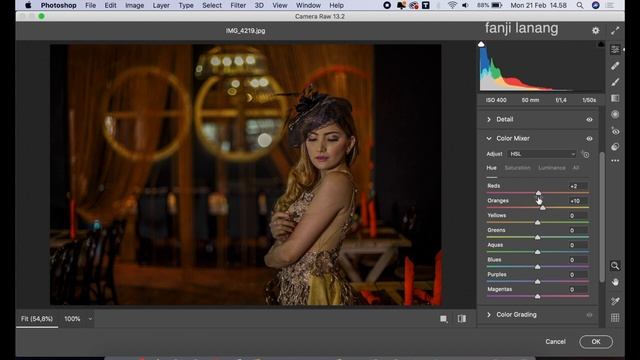Click the Blues hue slider handle
This screenshot has width=640, height=360.
click(x=538, y=267)
